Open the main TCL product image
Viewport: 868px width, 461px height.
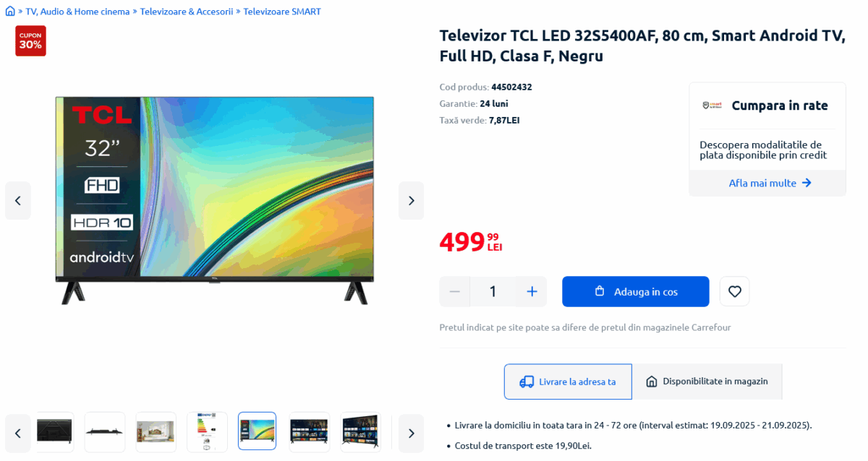(x=215, y=200)
